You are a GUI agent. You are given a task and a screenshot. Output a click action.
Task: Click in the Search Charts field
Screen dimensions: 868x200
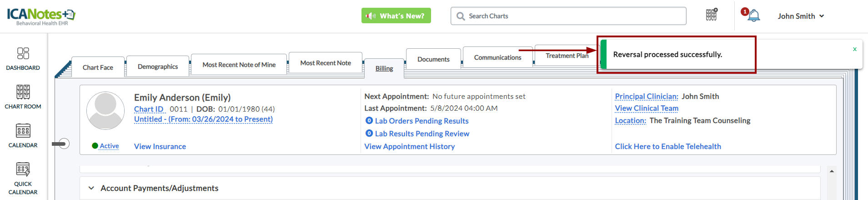568,16
